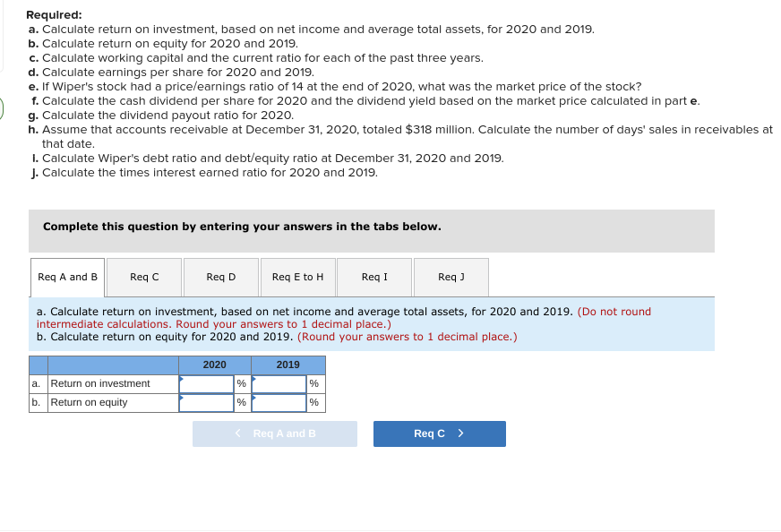Switch to the Req C tab

tap(143, 277)
